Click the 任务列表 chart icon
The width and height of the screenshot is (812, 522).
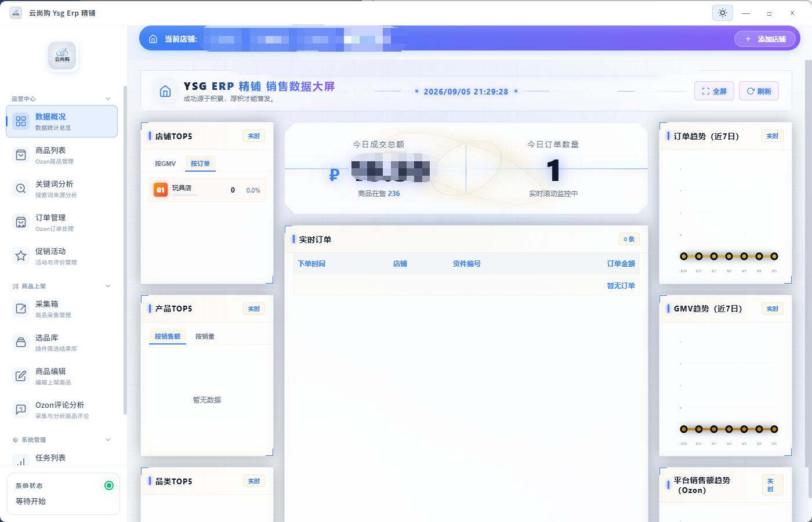(x=21, y=461)
